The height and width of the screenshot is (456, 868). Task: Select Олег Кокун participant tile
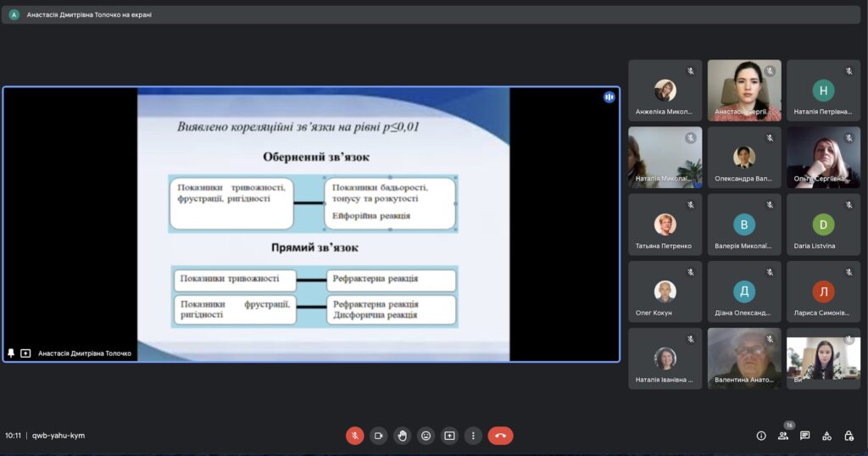(x=665, y=292)
